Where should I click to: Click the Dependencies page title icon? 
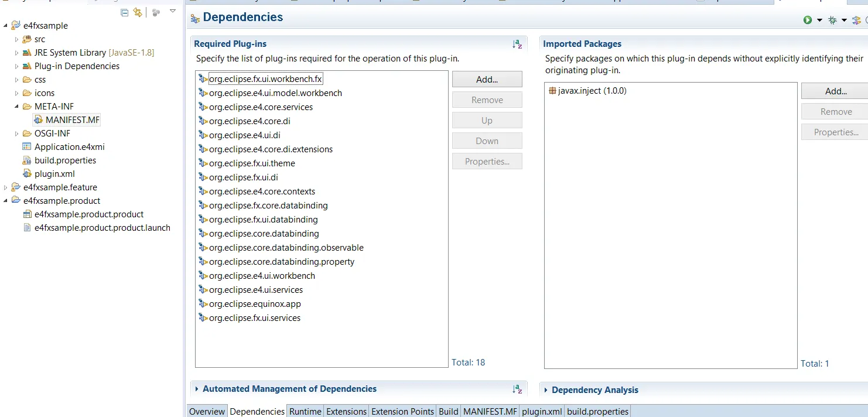195,19
